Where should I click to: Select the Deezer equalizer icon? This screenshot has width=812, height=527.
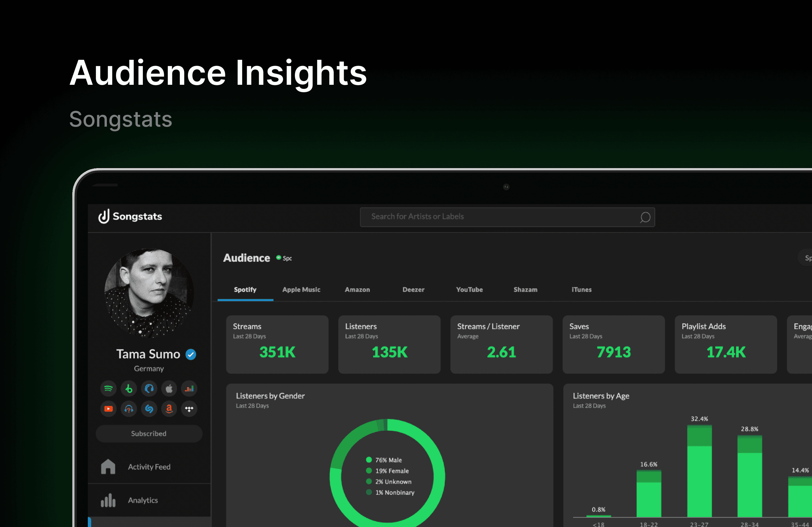(x=189, y=389)
